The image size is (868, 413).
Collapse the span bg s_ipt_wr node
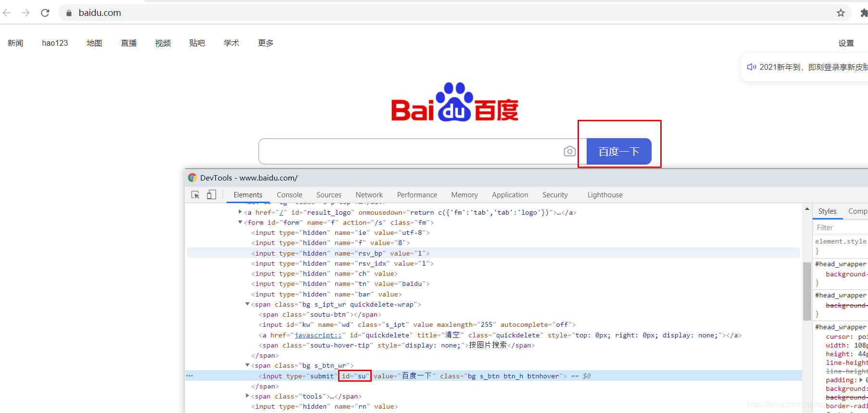click(x=247, y=304)
